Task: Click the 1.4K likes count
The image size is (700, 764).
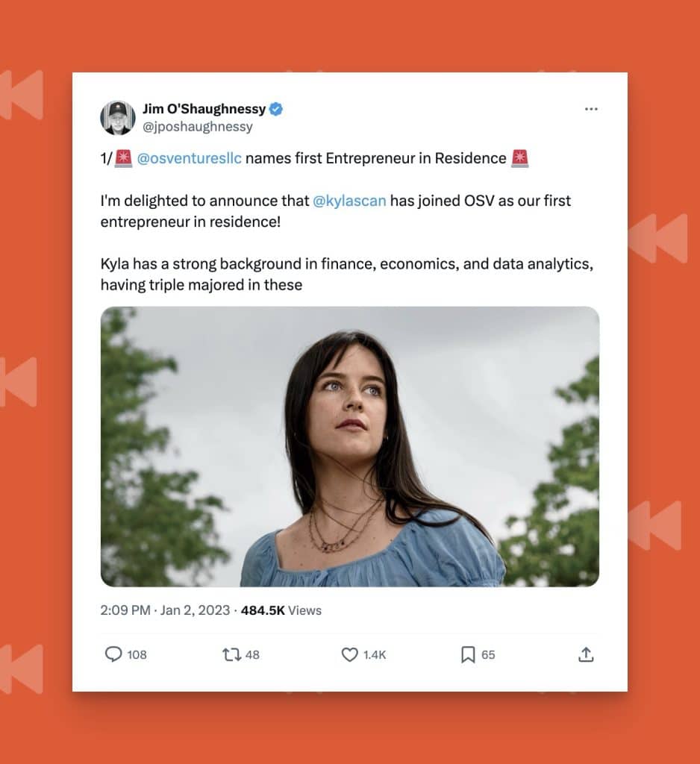Action: [375, 655]
